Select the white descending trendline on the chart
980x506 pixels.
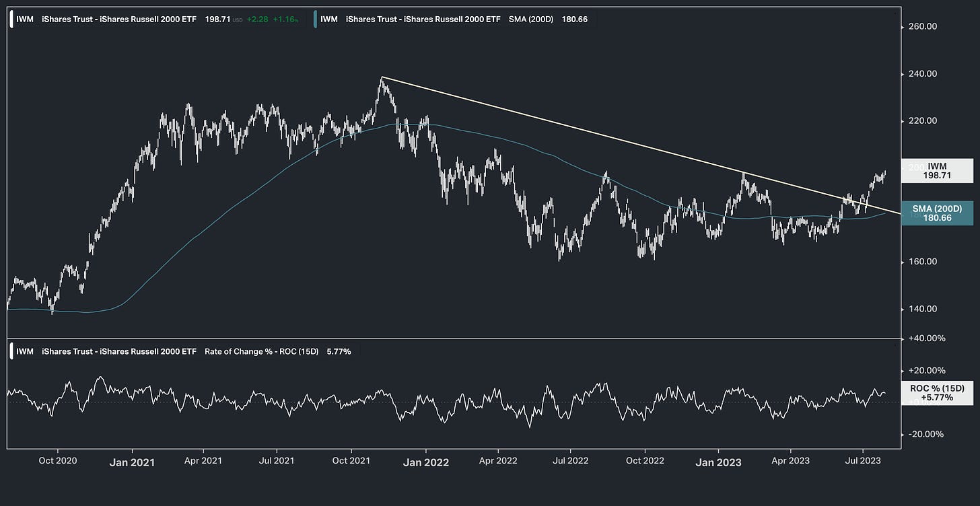tap(641, 146)
